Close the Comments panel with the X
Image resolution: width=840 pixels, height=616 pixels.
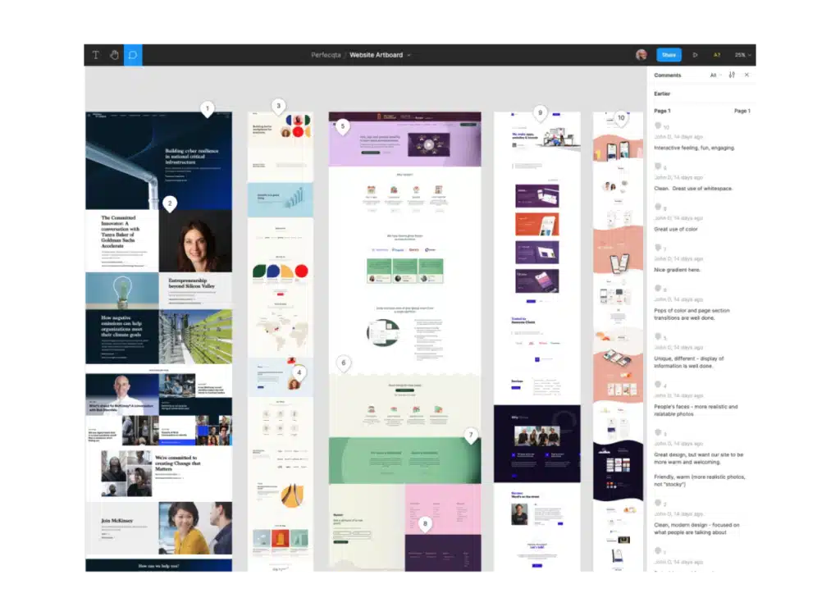point(746,75)
